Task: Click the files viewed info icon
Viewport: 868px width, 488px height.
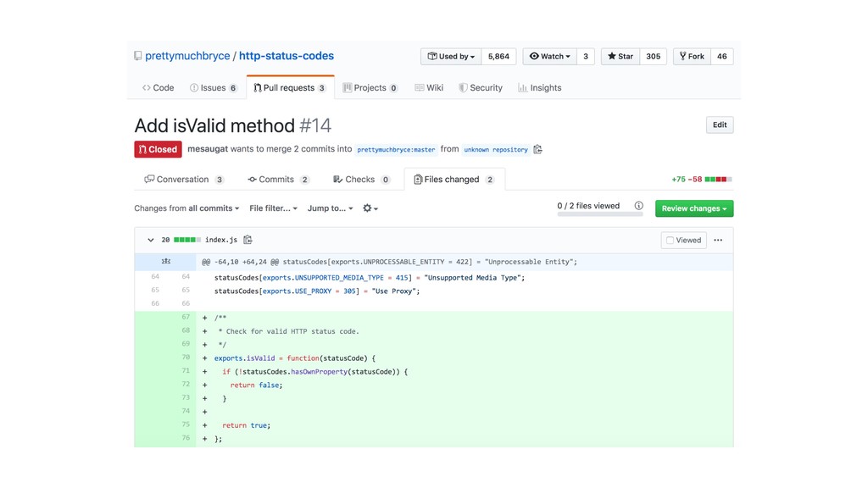Action: click(638, 206)
